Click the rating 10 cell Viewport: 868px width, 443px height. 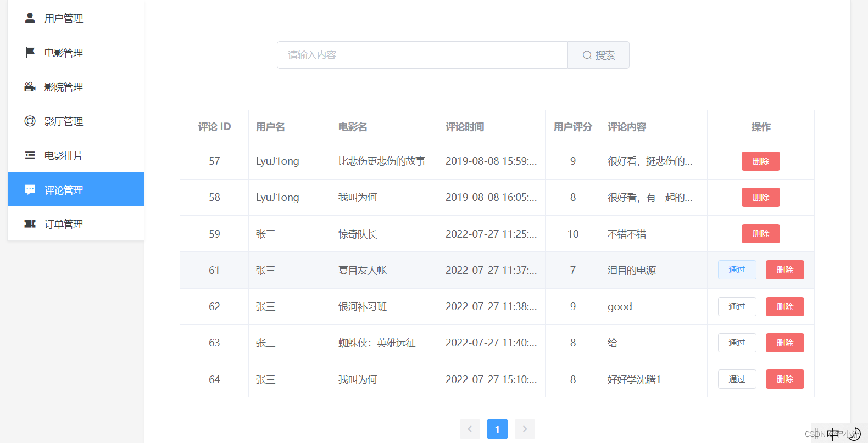coord(573,234)
